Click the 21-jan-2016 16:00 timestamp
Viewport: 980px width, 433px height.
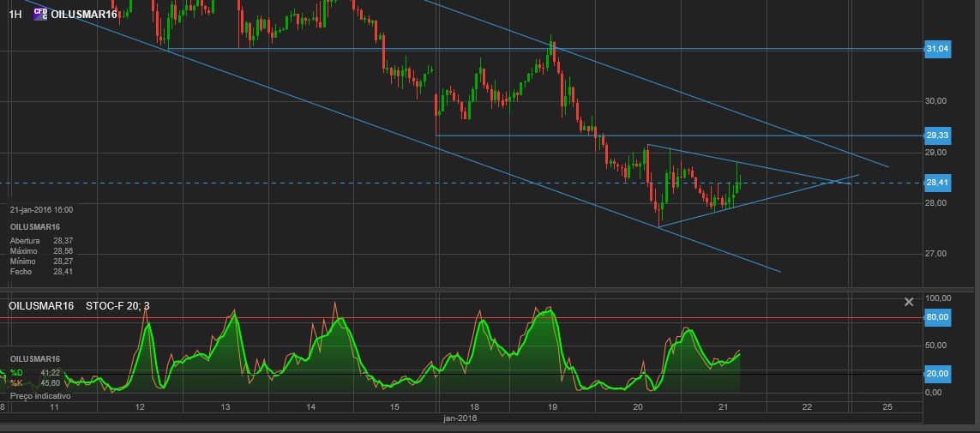pyautogui.click(x=41, y=210)
